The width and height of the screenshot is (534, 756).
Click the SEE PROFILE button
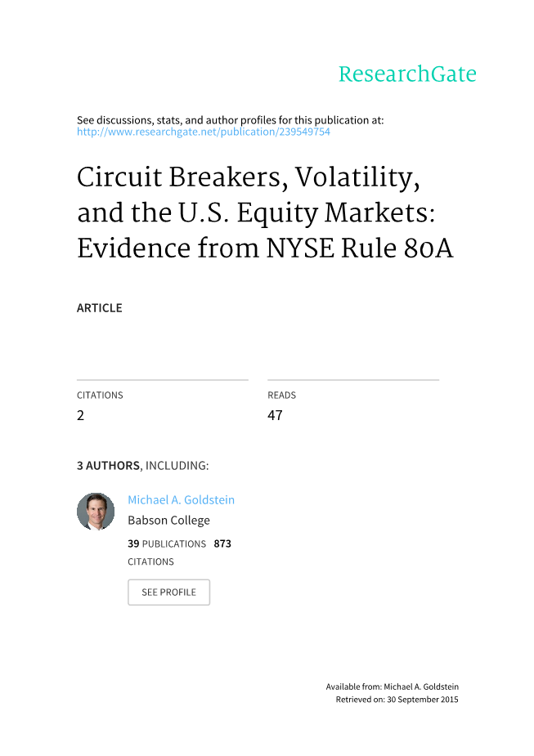point(168,592)
